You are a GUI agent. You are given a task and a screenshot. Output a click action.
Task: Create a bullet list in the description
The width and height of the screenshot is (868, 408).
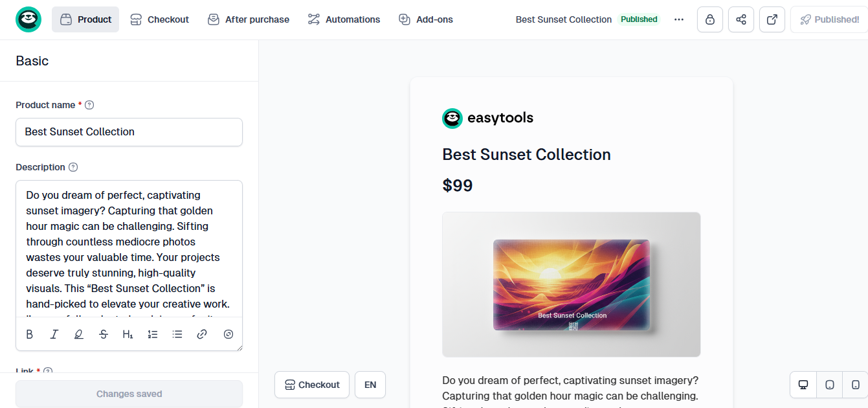(x=177, y=334)
